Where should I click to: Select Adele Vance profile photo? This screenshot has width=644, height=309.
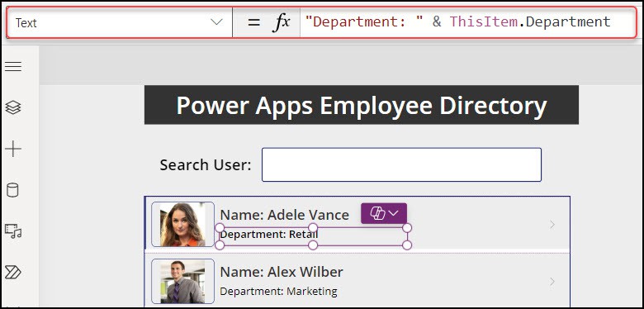coord(182,225)
